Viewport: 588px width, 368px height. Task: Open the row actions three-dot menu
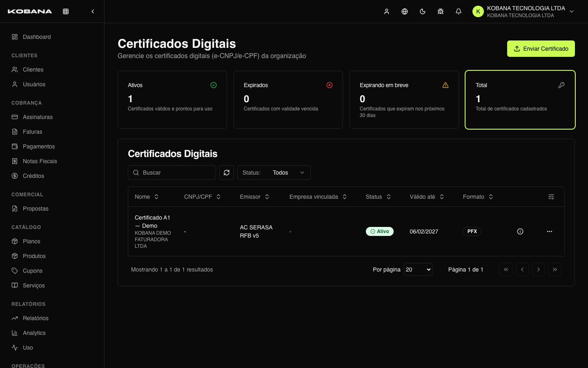(x=550, y=231)
